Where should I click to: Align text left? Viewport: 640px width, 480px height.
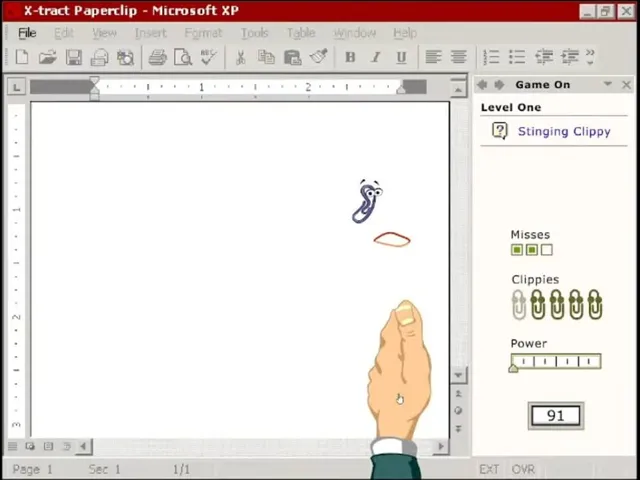point(433,57)
